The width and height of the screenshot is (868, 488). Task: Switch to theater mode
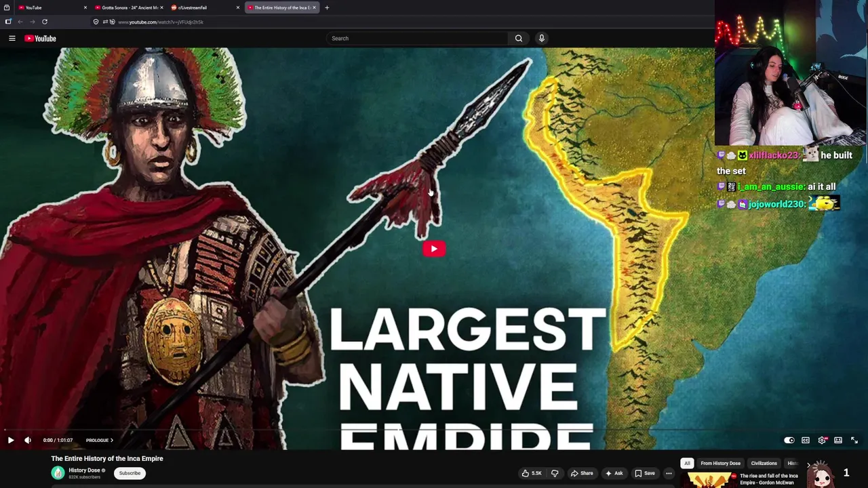pyautogui.click(x=838, y=441)
